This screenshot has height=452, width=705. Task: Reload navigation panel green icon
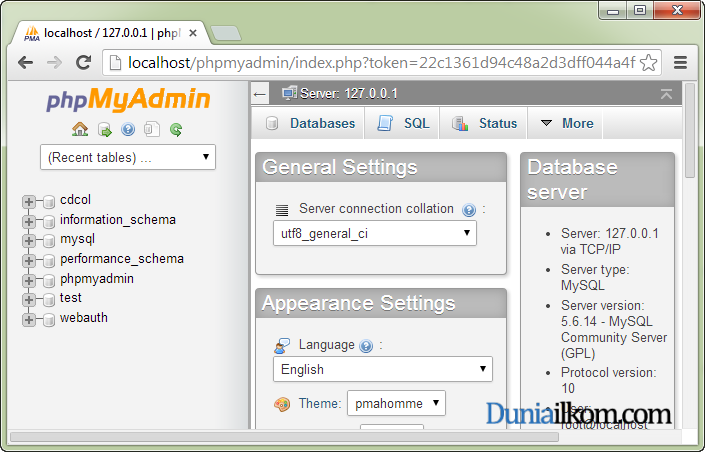pos(176,130)
